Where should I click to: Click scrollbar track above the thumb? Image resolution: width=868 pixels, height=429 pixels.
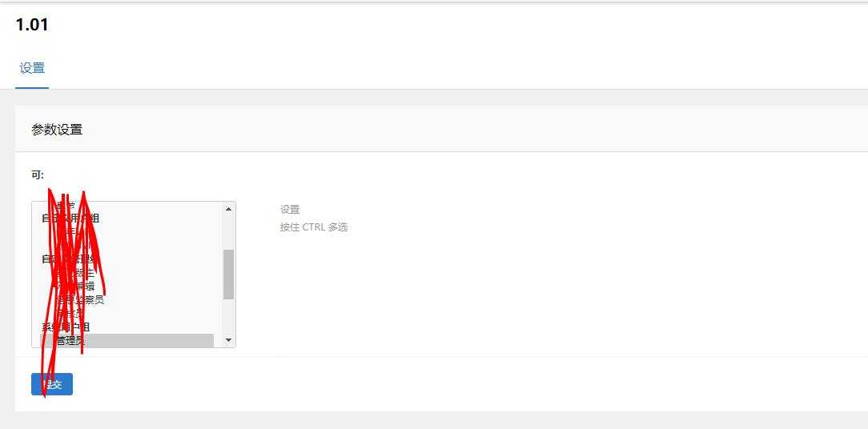(x=229, y=232)
